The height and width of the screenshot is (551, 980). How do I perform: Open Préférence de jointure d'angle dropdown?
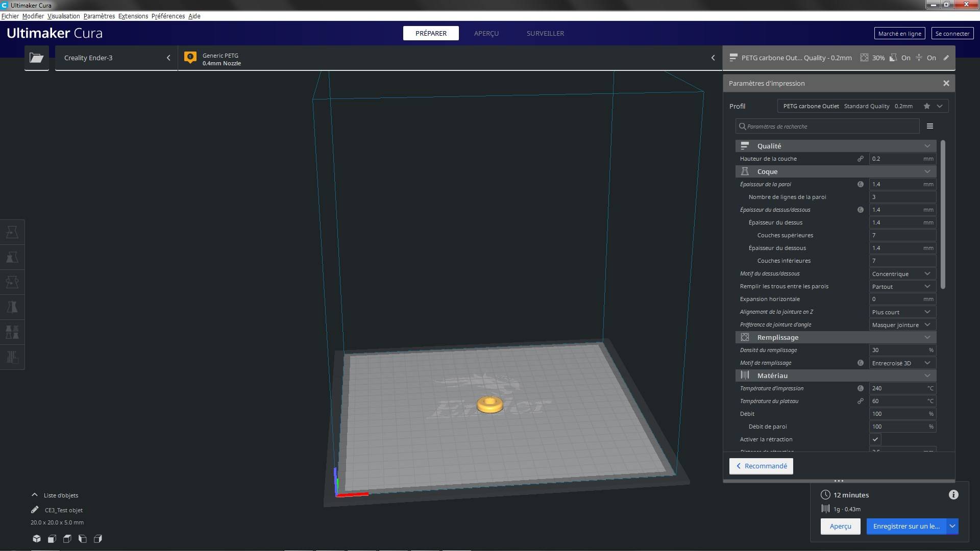click(902, 325)
